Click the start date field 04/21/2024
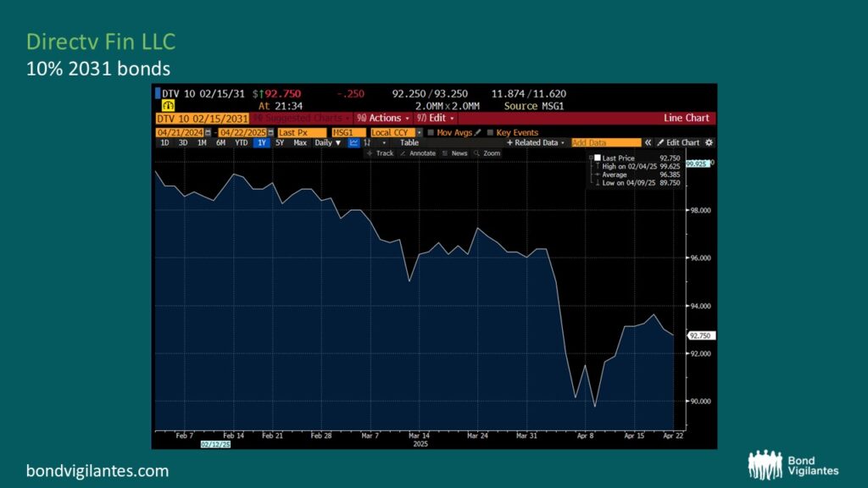This screenshot has height=488, width=868. point(180,133)
